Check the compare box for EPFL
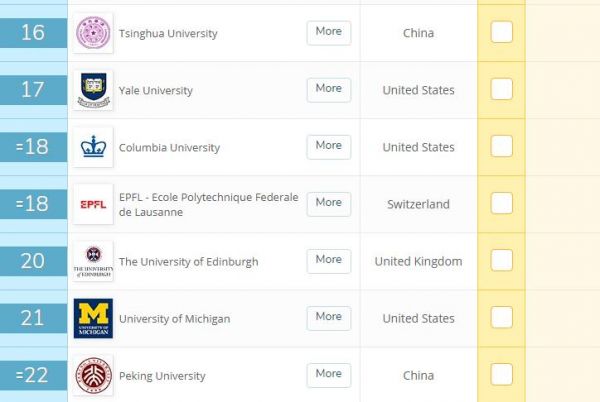Screen dimensions: 600x402 click(502, 203)
